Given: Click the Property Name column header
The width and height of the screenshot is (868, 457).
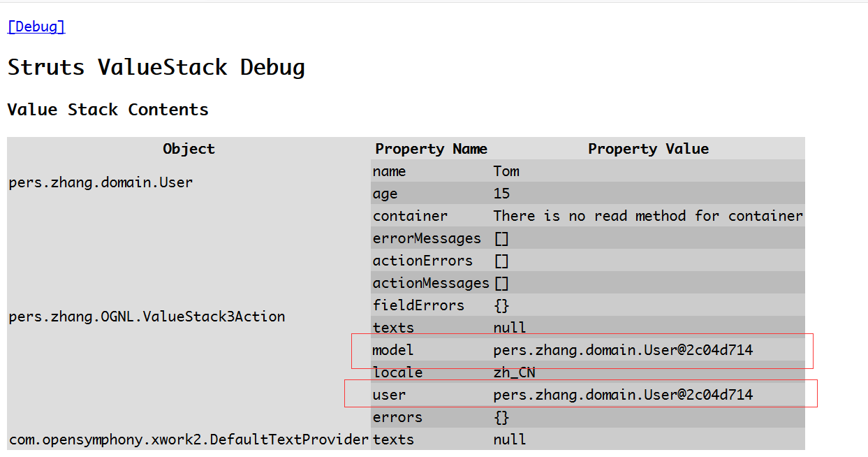Looking at the screenshot, I should click(431, 149).
